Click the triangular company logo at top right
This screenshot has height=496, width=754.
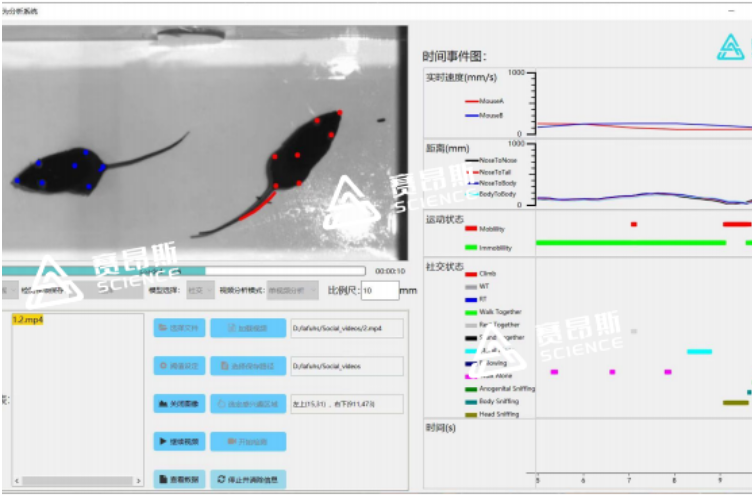[x=731, y=46]
